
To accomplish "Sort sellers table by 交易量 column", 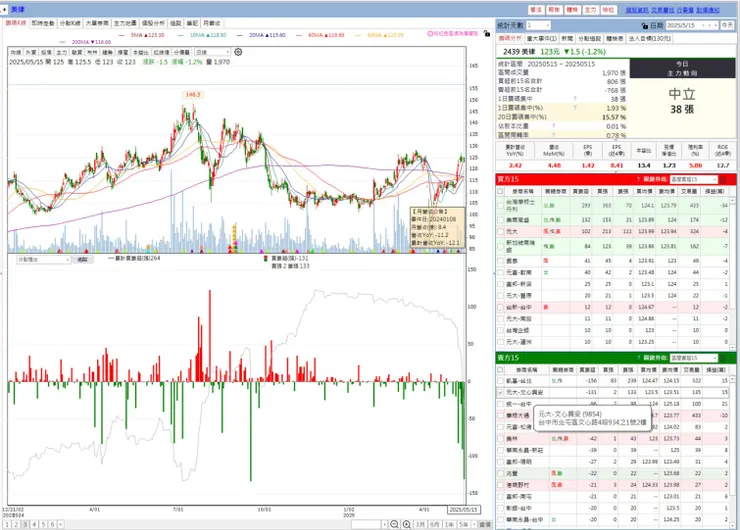I will pos(691,370).
